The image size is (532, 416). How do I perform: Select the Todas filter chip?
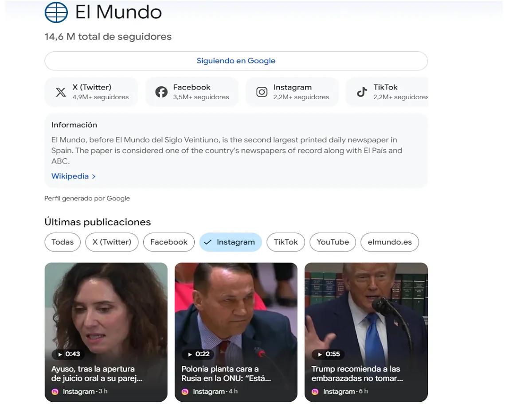(x=63, y=242)
